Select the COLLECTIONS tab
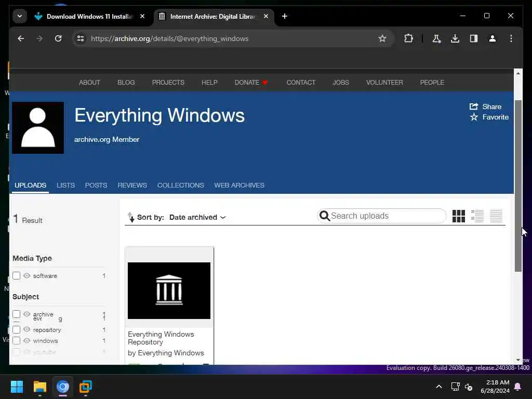 tap(180, 185)
